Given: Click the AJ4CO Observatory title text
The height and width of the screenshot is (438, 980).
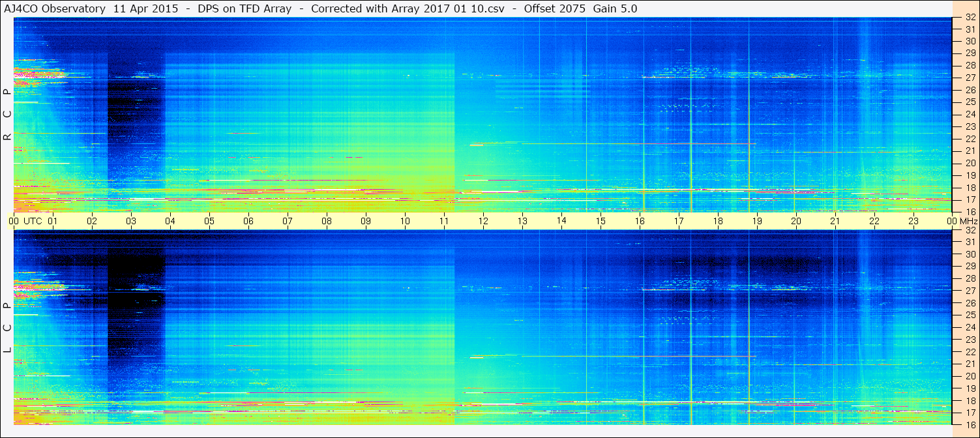Looking at the screenshot, I should tap(55, 8).
